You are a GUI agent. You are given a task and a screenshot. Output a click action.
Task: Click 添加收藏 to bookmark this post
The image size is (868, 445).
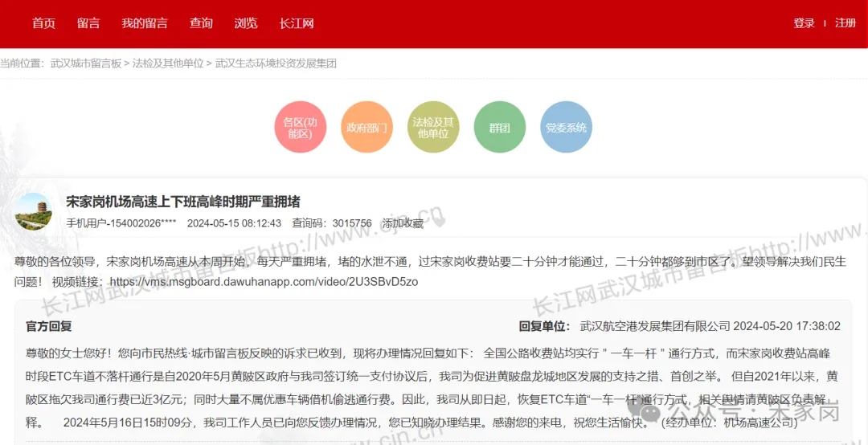[403, 223]
